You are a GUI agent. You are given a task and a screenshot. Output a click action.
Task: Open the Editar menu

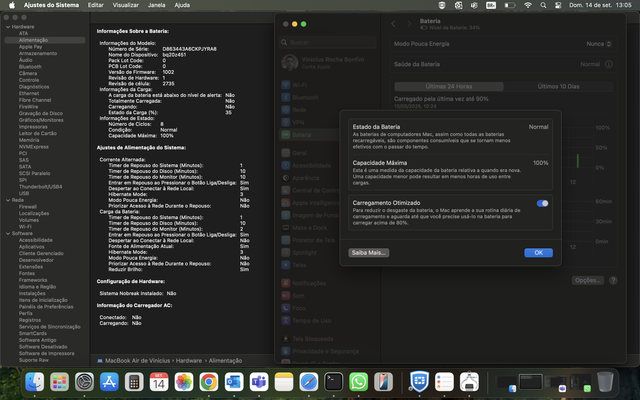[96, 5]
